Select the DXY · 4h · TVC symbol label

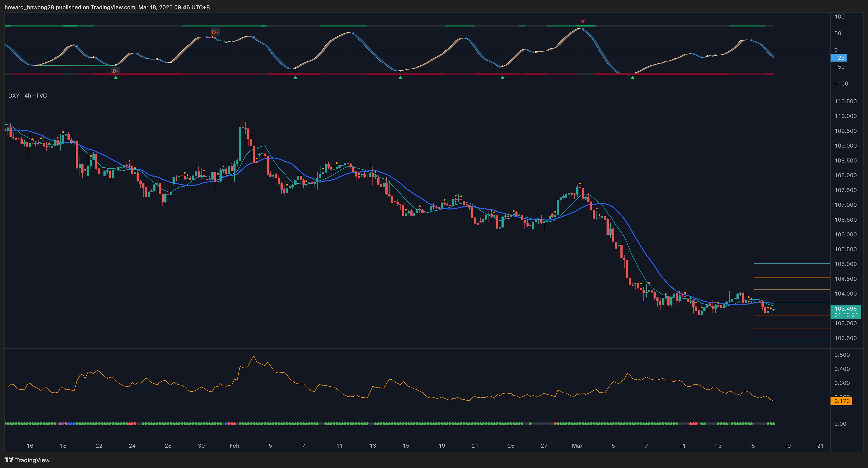point(28,96)
